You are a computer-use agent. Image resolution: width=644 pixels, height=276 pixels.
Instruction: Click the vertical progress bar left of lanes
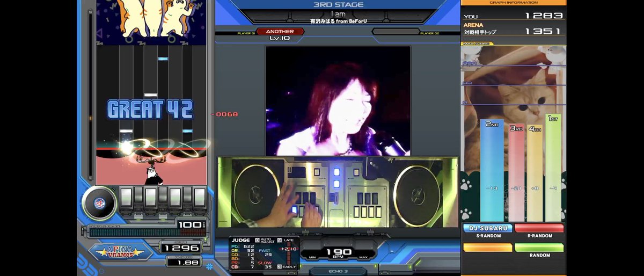click(90, 96)
